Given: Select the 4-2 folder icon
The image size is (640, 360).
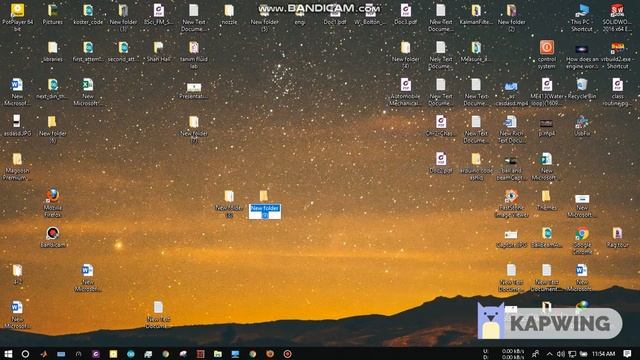Looking at the screenshot, I should (17, 274).
